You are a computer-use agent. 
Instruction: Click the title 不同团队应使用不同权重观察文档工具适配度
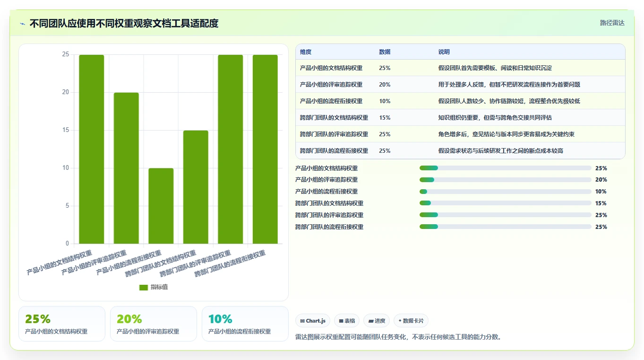124,24
